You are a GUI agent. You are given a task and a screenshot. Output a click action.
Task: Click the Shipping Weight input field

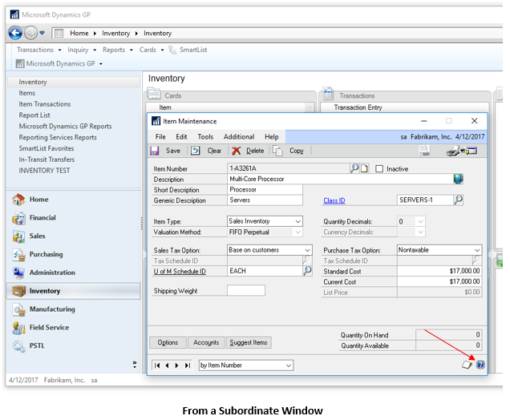tap(245, 291)
